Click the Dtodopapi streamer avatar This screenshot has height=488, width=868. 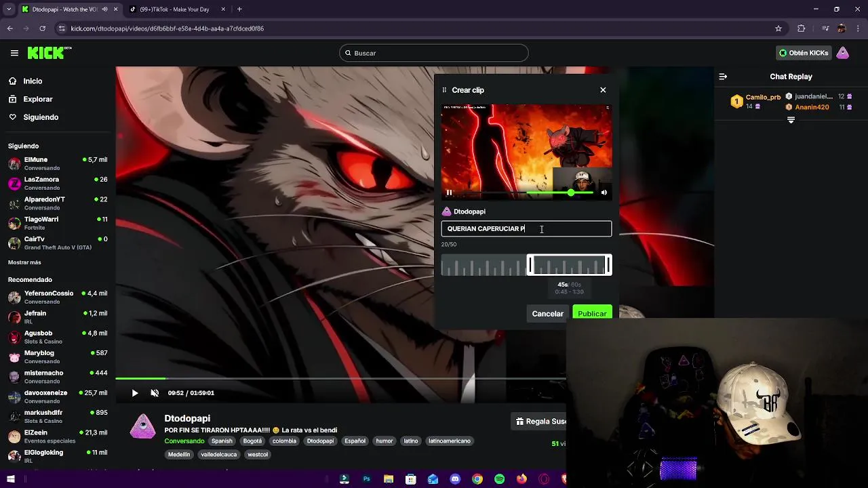(x=142, y=426)
